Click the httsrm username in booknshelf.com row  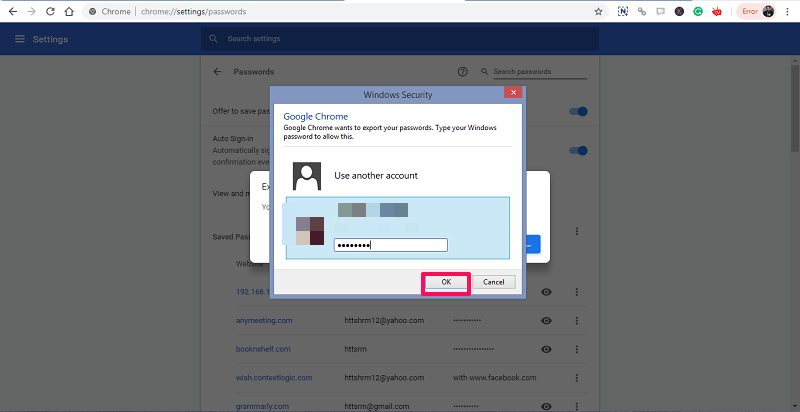click(x=356, y=349)
